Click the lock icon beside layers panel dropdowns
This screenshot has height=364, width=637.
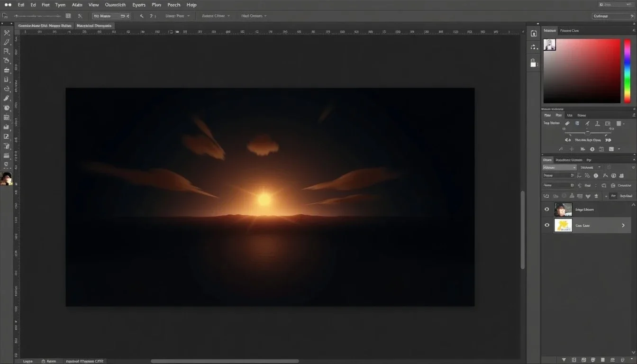click(609, 167)
